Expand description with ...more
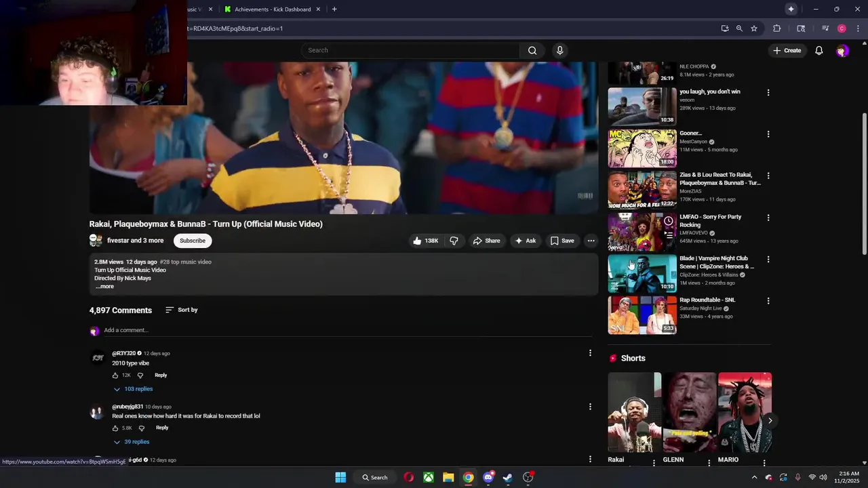 tap(104, 287)
